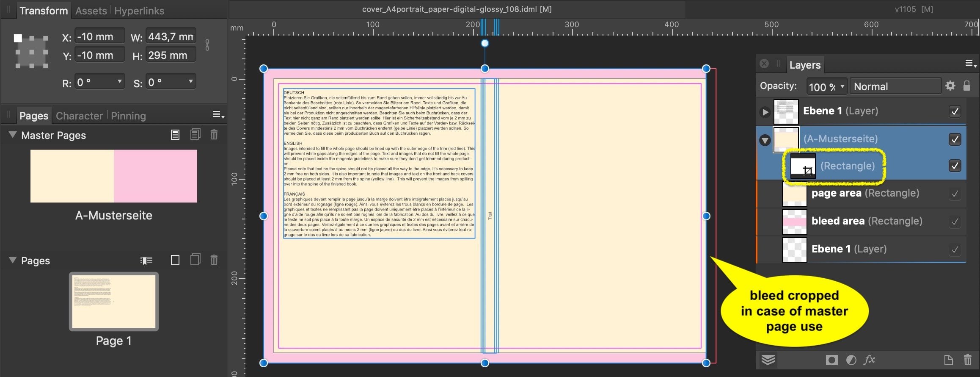
Task: Select the bleed area layer
Action: pyautogui.click(x=866, y=221)
